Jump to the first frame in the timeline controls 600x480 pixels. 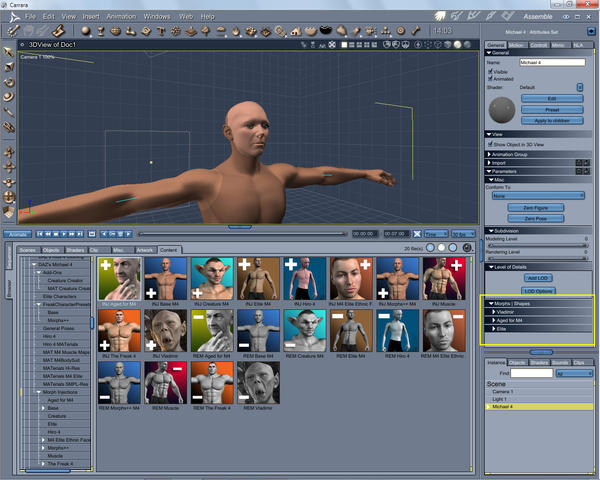tap(40, 234)
